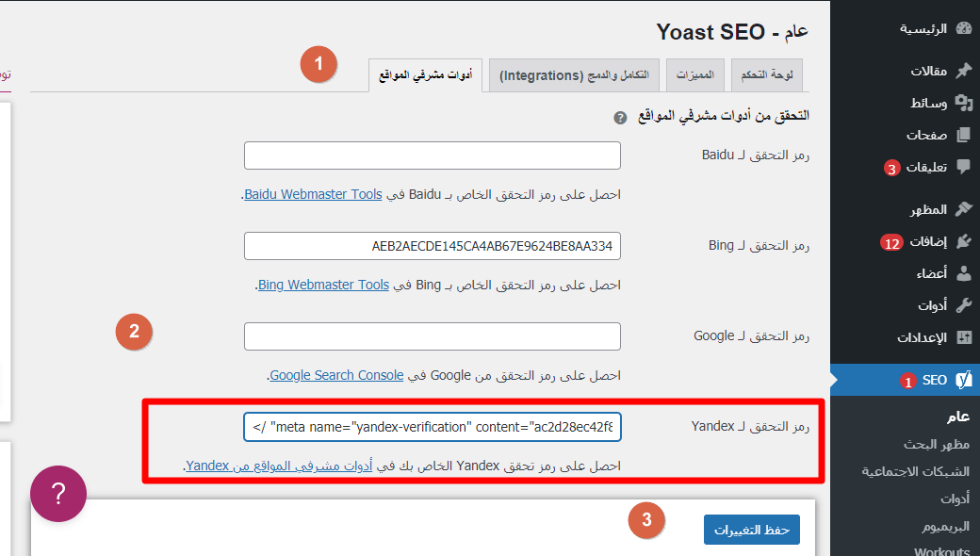This screenshot has width=980, height=556.
Task: Click the speech bubble icon beside تعليقات
Action: click(x=964, y=166)
